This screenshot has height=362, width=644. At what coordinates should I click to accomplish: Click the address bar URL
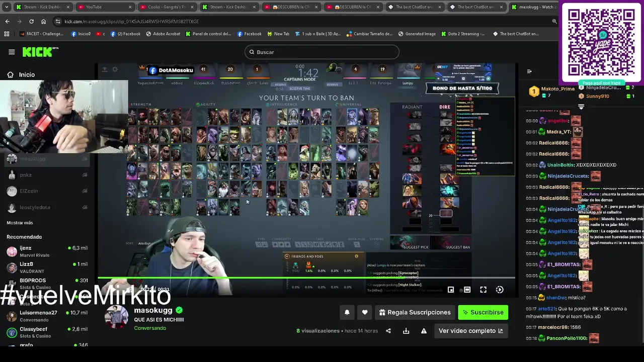coord(132,22)
